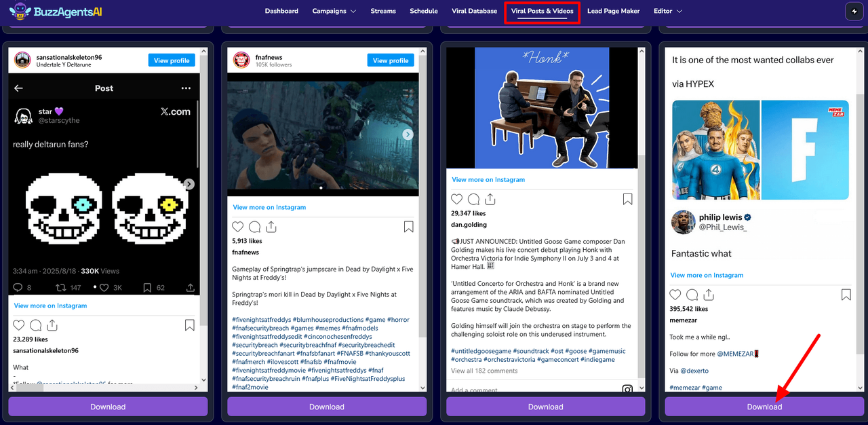This screenshot has height=425, width=868.
Task: Like the fnafnews post with heart icon
Action: coord(238,227)
